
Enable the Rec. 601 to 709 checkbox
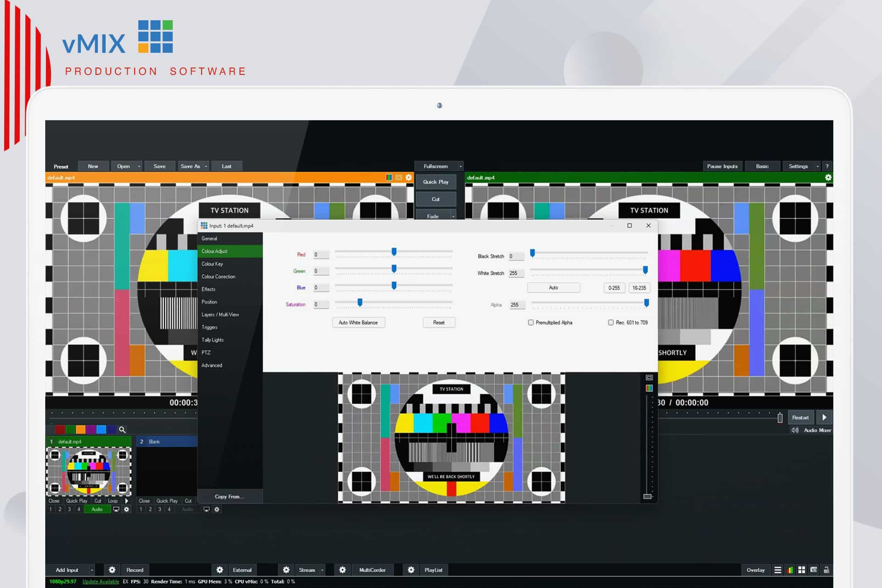click(611, 322)
